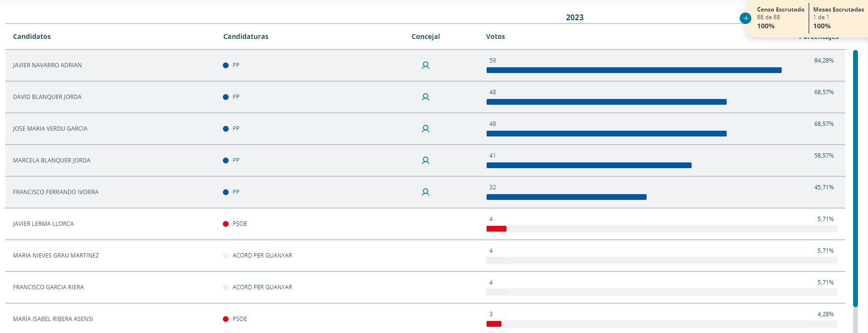Image resolution: width=868 pixels, height=333 pixels.
Task: Click the blue PP dot for Javier Navarro
Action: [226, 65]
